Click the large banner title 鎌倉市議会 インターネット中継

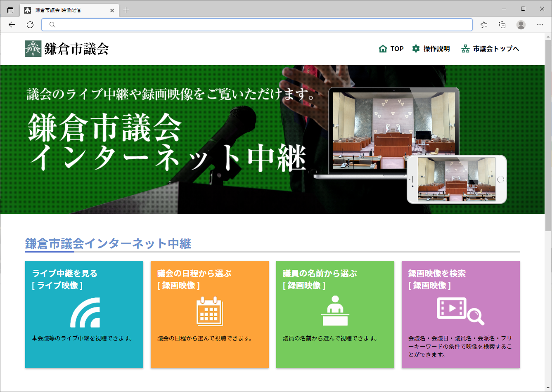pyautogui.click(x=168, y=142)
